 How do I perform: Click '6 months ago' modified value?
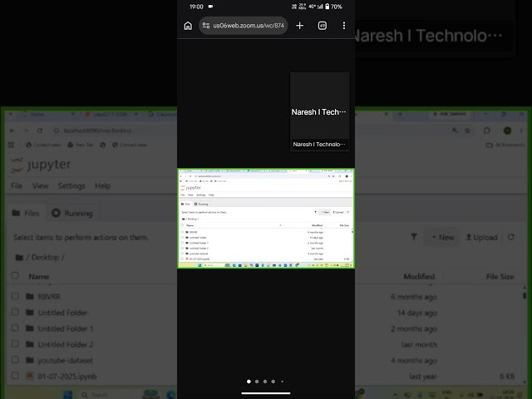click(414, 297)
